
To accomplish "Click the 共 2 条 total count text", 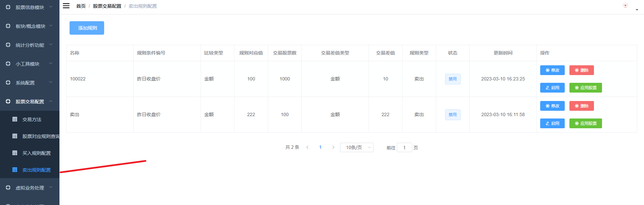I will (292, 147).
